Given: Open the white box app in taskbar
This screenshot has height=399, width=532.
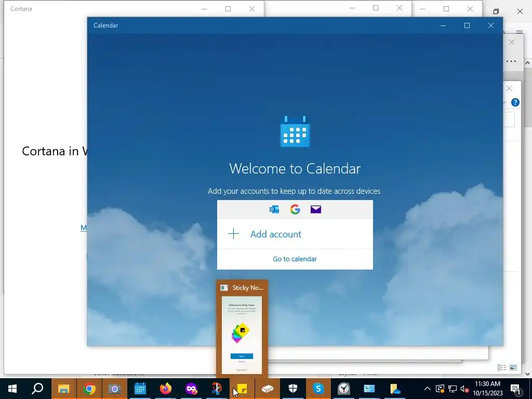Looking at the screenshot, I should coord(268,389).
